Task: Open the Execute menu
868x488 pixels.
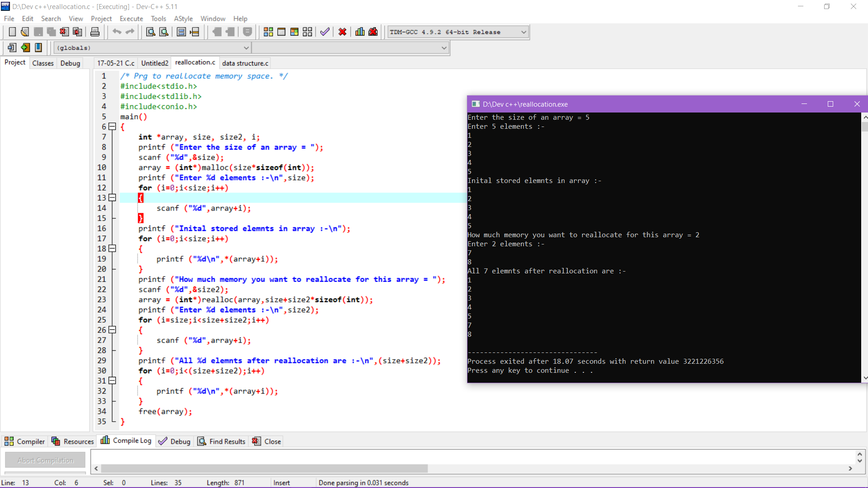Action: click(131, 19)
